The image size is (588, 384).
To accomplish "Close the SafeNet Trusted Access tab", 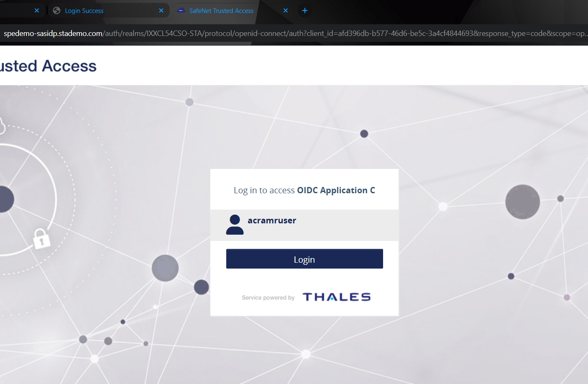I will (286, 10).
